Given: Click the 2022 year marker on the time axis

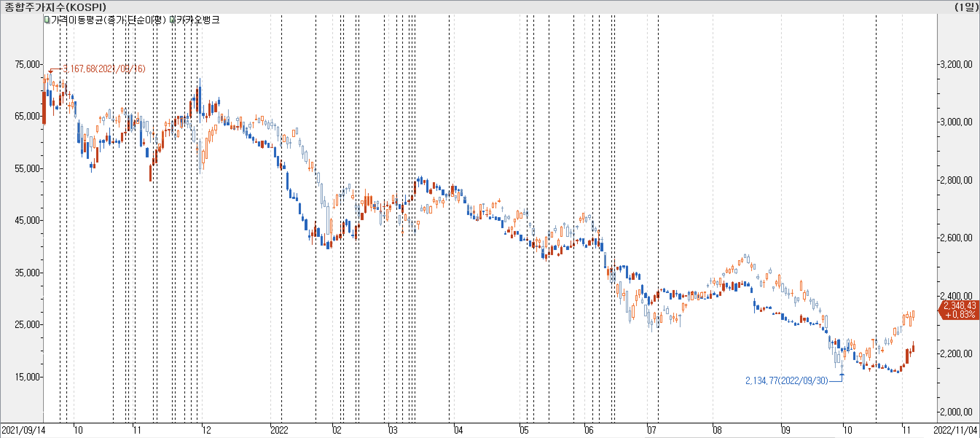Looking at the screenshot, I should (279, 430).
